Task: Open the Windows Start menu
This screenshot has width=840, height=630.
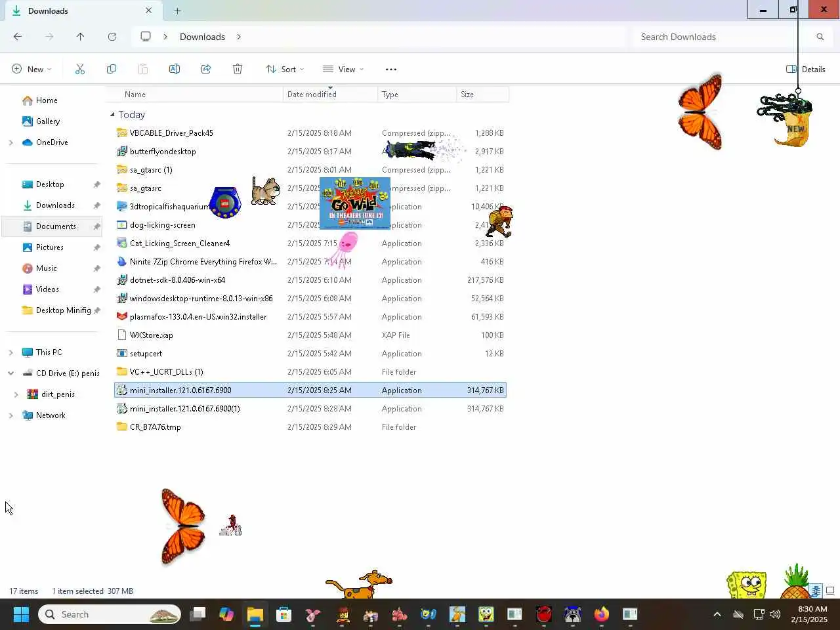Action: (x=21, y=614)
